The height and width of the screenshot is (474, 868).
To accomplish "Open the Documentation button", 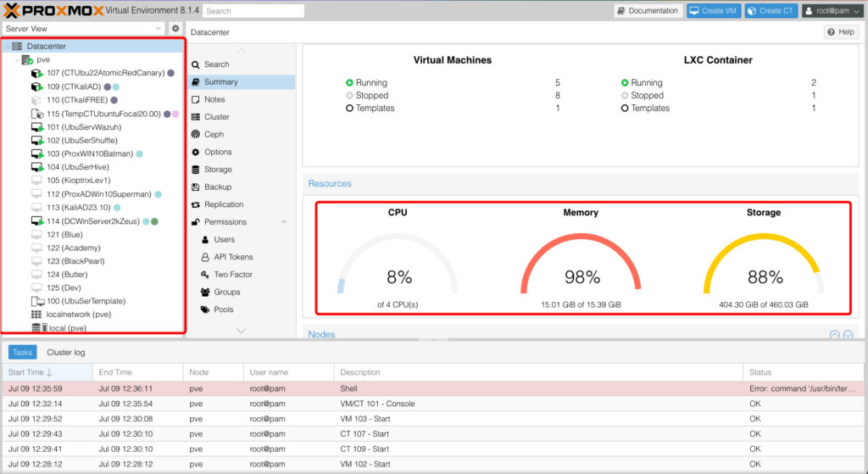I will (x=647, y=11).
